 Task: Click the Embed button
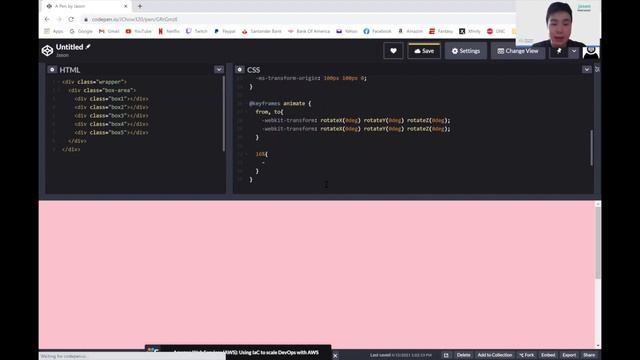(x=548, y=355)
